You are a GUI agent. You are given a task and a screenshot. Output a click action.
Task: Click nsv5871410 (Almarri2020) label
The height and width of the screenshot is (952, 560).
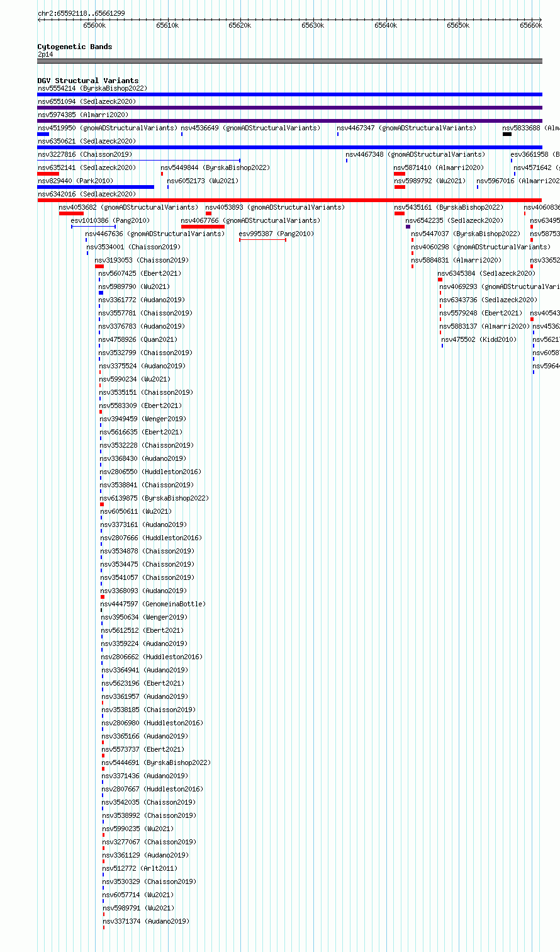pyautogui.click(x=439, y=168)
